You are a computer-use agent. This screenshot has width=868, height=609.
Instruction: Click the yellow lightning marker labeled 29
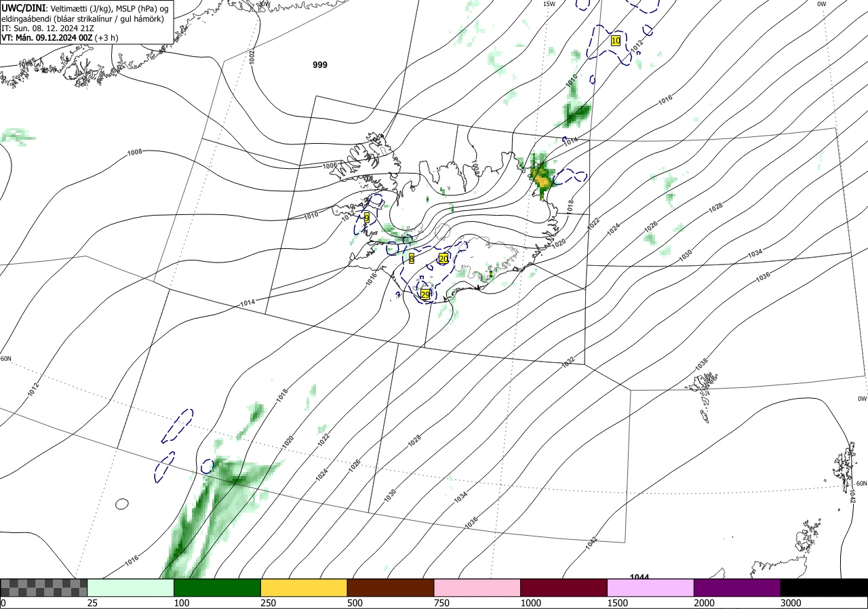(x=425, y=294)
